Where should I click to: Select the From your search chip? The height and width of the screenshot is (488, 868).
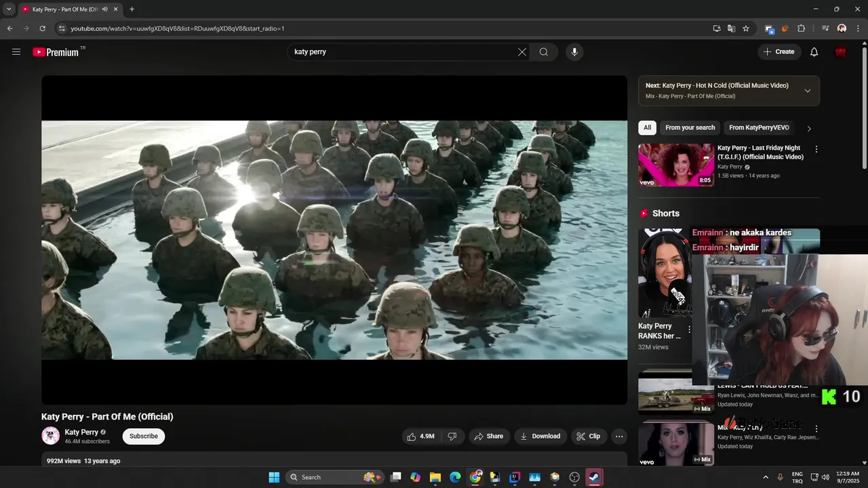pyautogui.click(x=690, y=127)
